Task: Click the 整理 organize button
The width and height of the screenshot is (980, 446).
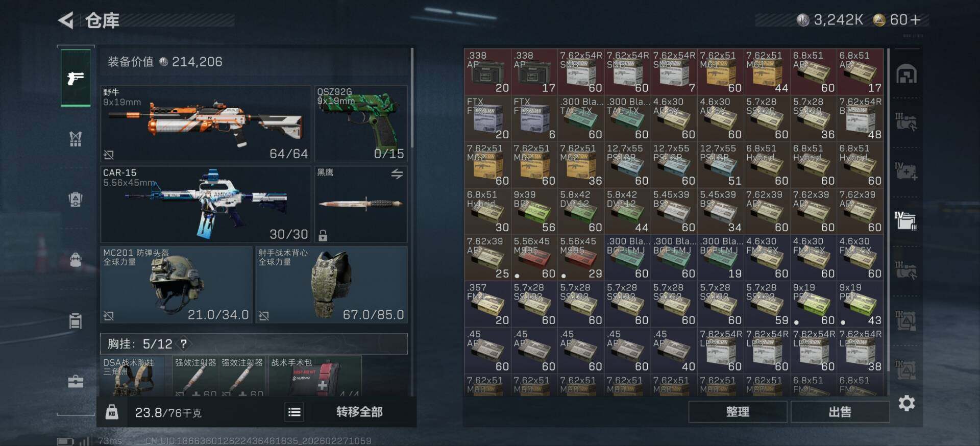Action: point(738,412)
